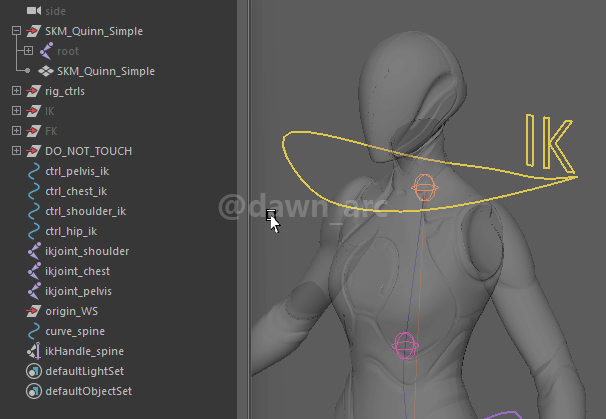
Task: Select origin_WS in the outliner
Action: [71, 312]
